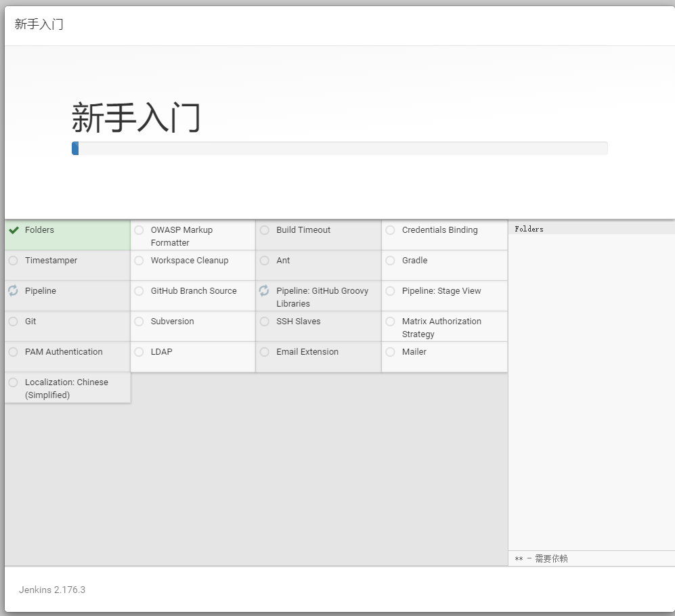The height and width of the screenshot is (616, 675).
Task: Click the Gradle plugin label
Action: 415,261
